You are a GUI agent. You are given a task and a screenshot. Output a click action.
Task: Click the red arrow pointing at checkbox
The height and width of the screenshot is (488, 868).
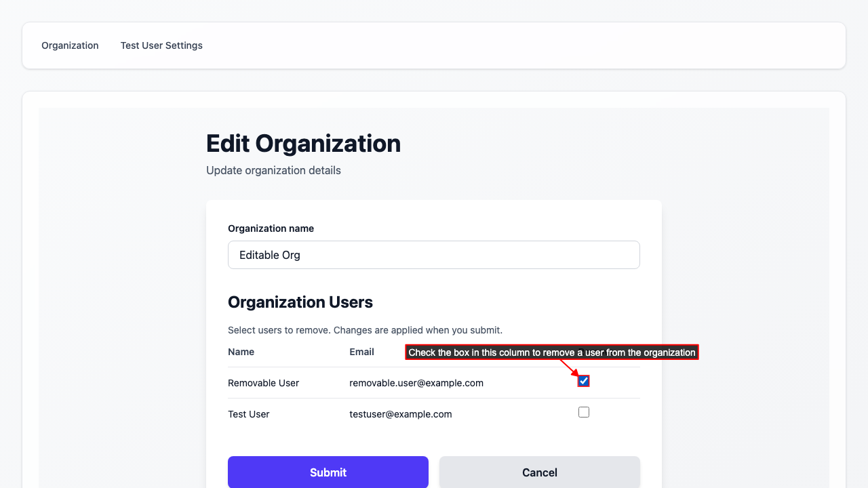point(568,368)
